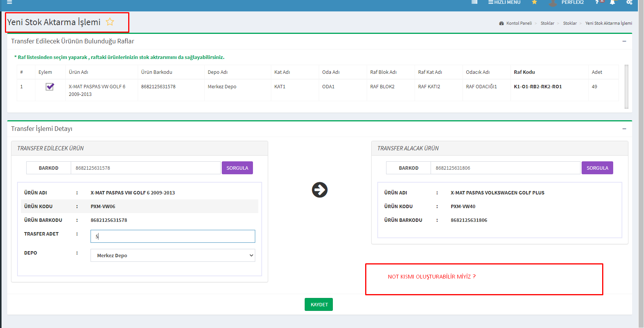The width and height of the screenshot is (644, 328).
Task: Open settings gears icon in top bar
Action: 629,2
